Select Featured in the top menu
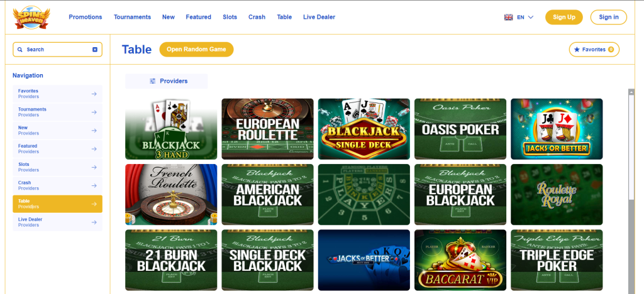This screenshot has width=644, height=294. coord(198,17)
